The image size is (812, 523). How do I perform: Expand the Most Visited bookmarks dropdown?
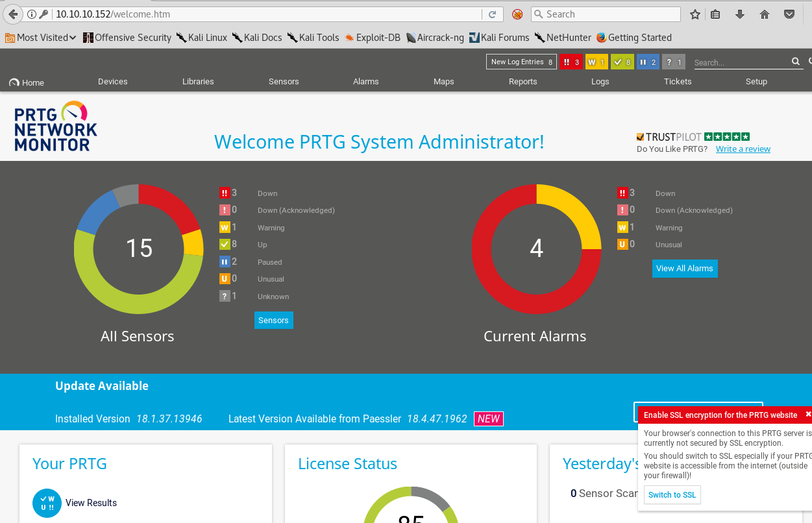click(41, 38)
